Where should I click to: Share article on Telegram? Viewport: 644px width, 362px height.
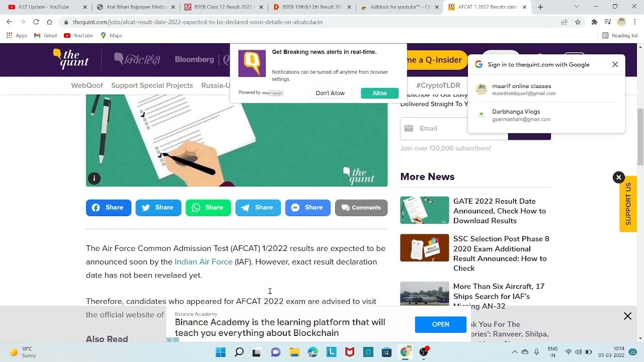[258, 208]
